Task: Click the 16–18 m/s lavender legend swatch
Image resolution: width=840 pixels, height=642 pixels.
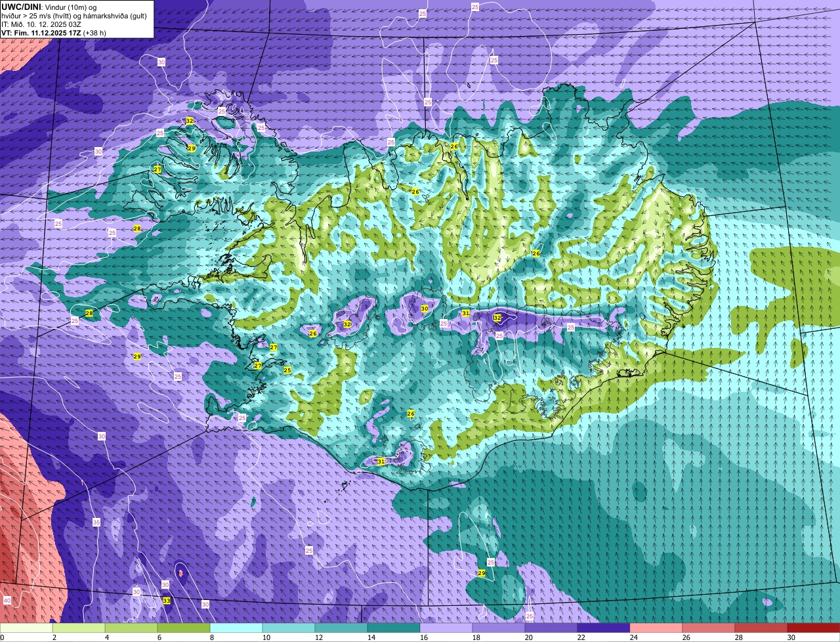Action: point(446,628)
